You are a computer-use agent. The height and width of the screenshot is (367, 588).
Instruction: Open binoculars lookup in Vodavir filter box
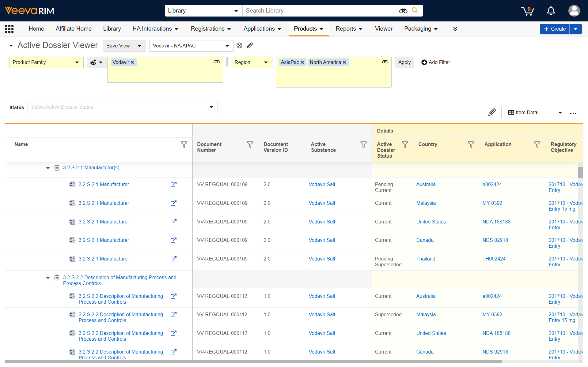[x=217, y=62]
